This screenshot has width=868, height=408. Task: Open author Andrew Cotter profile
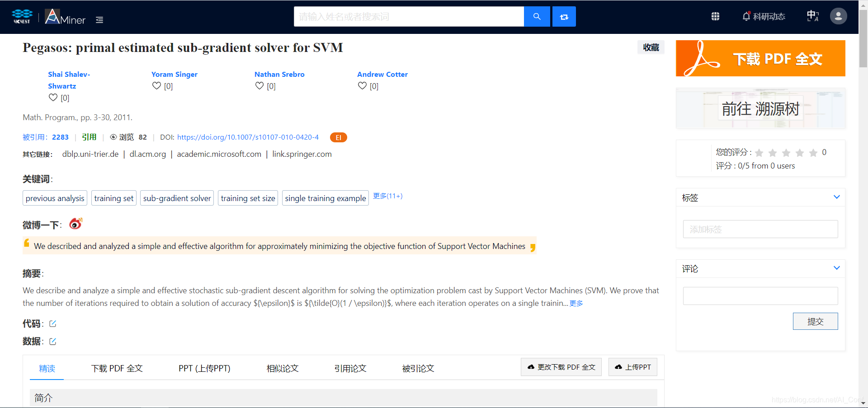point(382,75)
